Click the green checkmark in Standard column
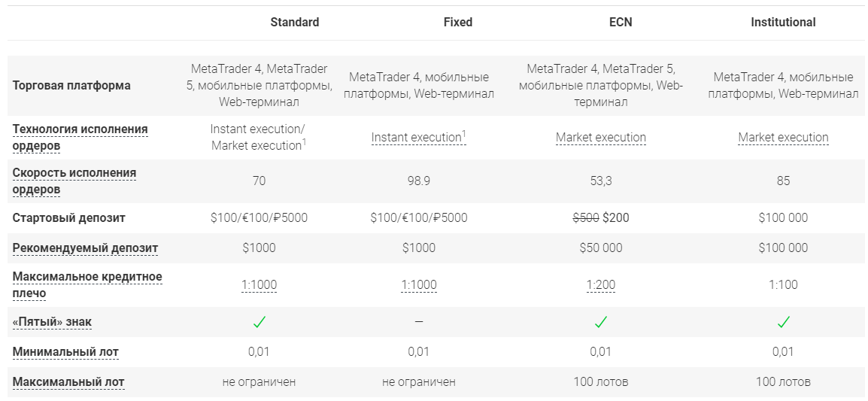 click(x=259, y=322)
